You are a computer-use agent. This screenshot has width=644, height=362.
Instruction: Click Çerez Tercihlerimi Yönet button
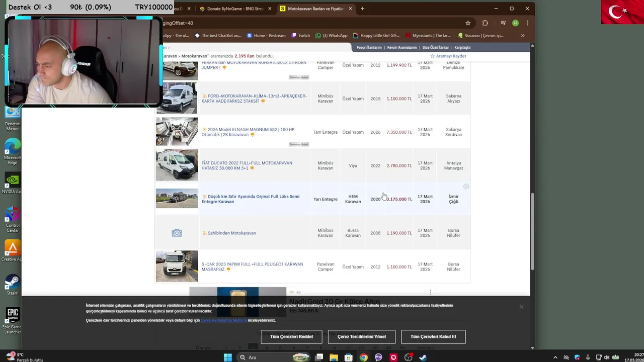(362, 337)
